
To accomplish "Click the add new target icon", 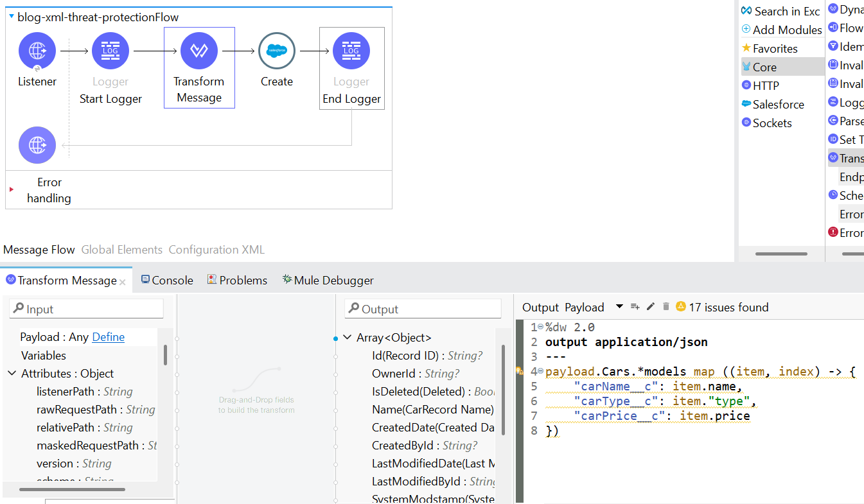I will click(635, 307).
